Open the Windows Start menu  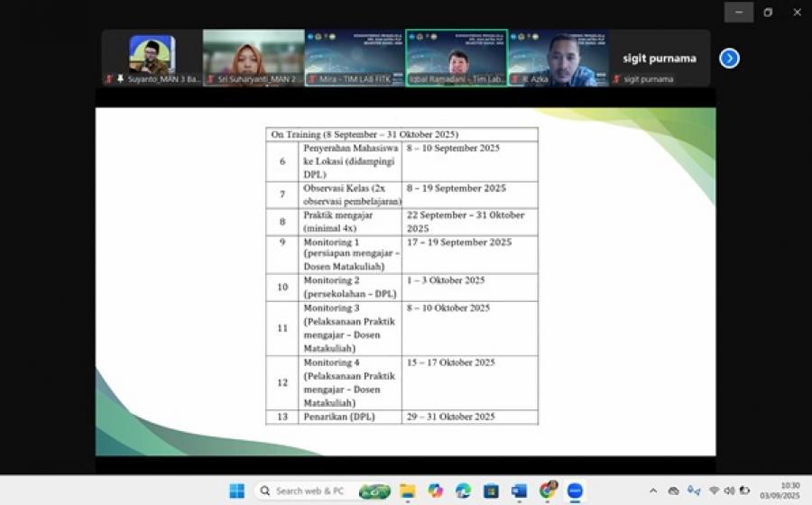236,491
